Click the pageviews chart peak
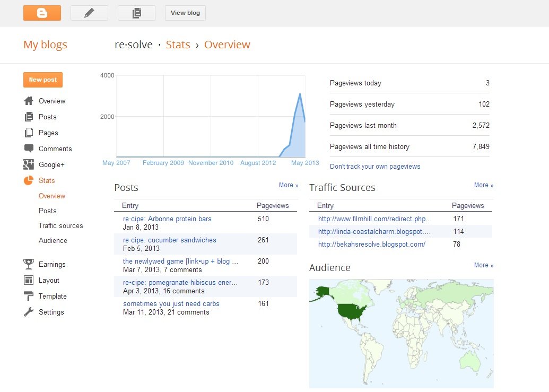 pos(300,94)
